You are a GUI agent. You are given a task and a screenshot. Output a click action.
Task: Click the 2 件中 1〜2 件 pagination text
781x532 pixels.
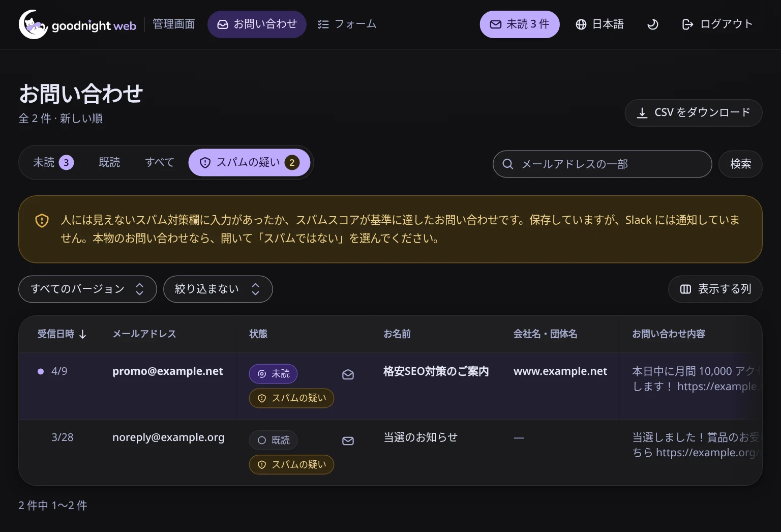click(x=53, y=506)
